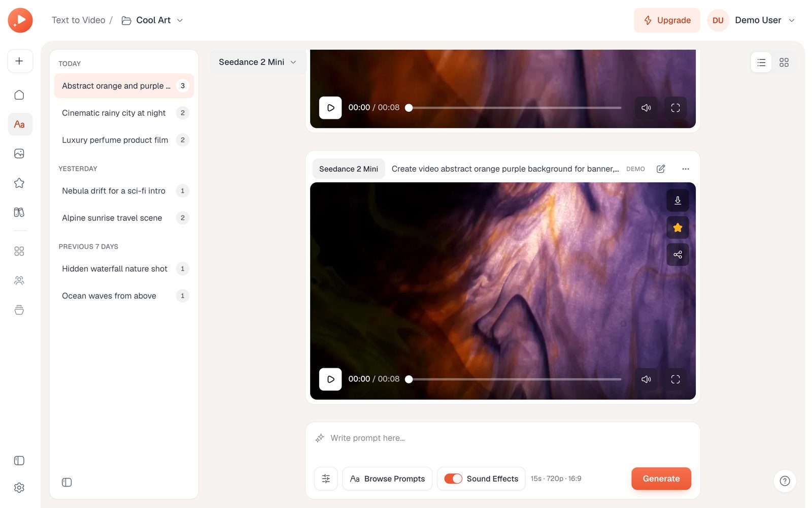Image resolution: width=812 pixels, height=508 pixels.
Task: Open the help question mark button
Action: point(785,481)
